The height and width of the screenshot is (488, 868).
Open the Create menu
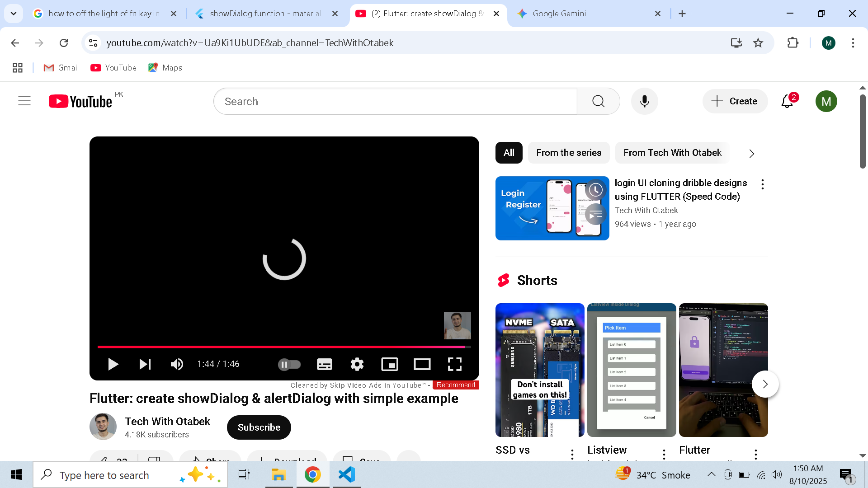coord(735,101)
